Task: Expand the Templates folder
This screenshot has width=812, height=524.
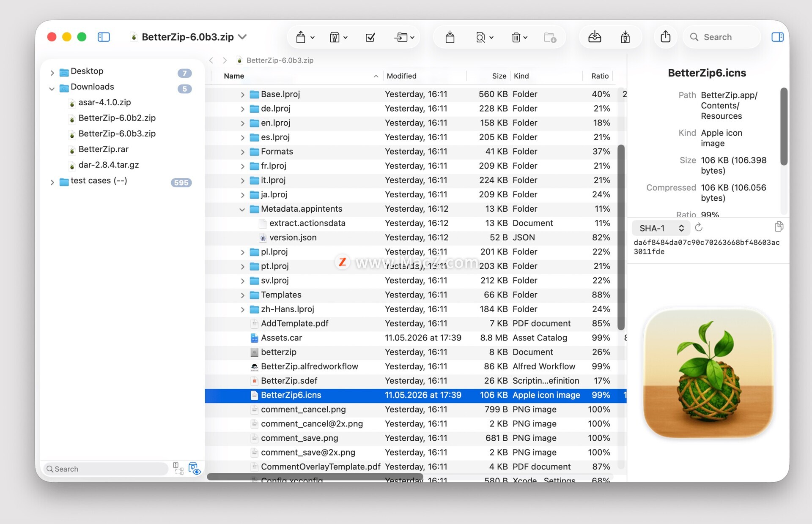Action: click(x=242, y=295)
